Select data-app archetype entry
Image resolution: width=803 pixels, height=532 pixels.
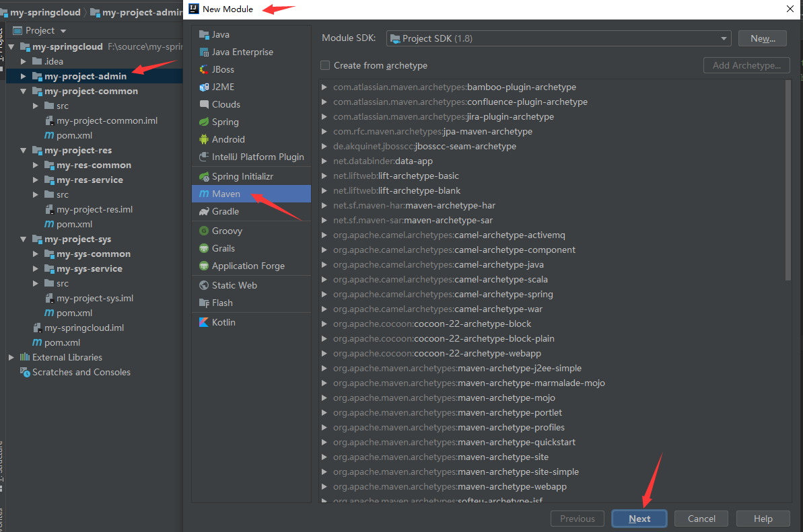pyautogui.click(x=414, y=161)
